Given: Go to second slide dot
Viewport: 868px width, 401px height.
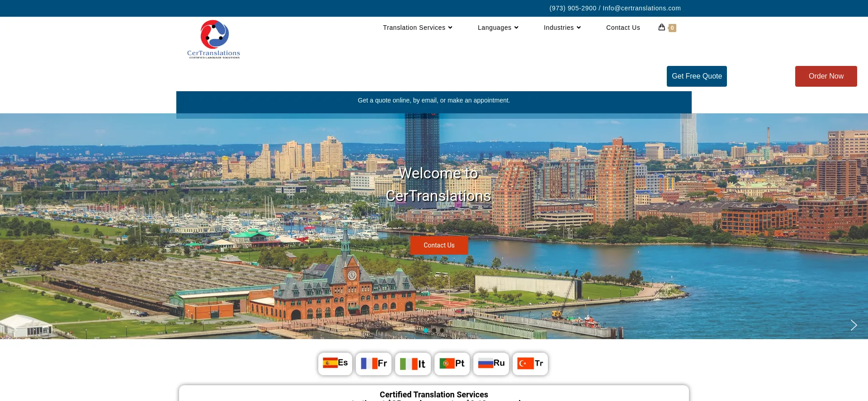Looking at the screenshot, I should [434, 330].
